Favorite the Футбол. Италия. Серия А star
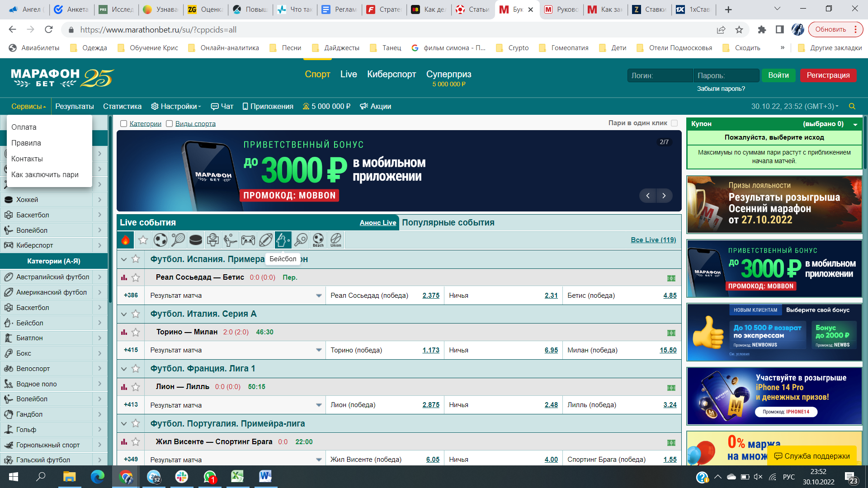Viewport: 868px width, 488px height. (136, 314)
